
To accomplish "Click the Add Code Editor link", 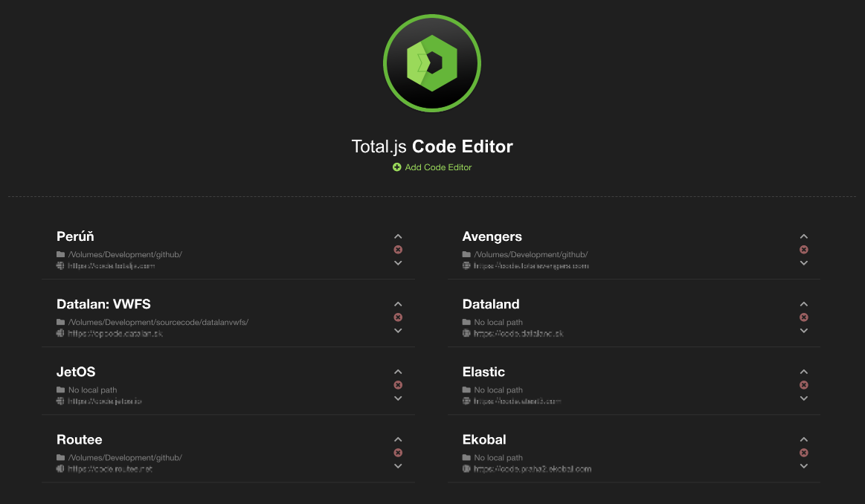I will tap(432, 167).
